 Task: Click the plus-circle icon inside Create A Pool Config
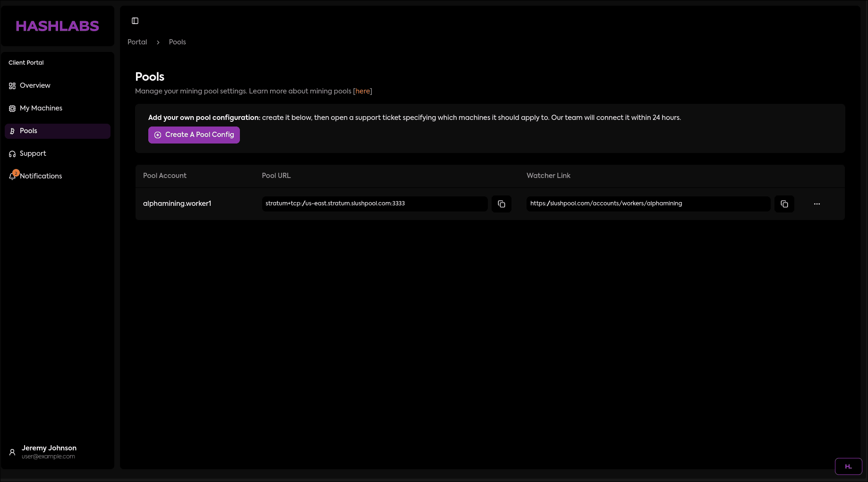157,135
